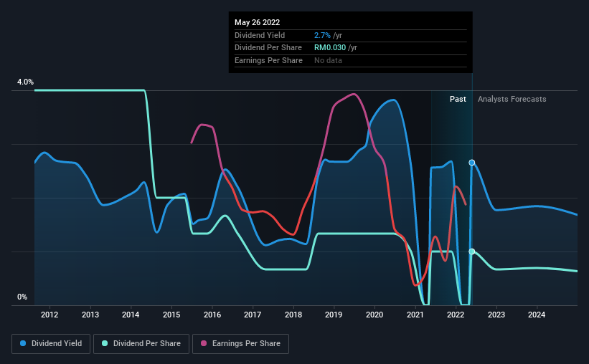The image size is (589, 364).
Task: Click the RM0.030 dividend per share value
Action: pyautogui.click(x=330, y=48)
